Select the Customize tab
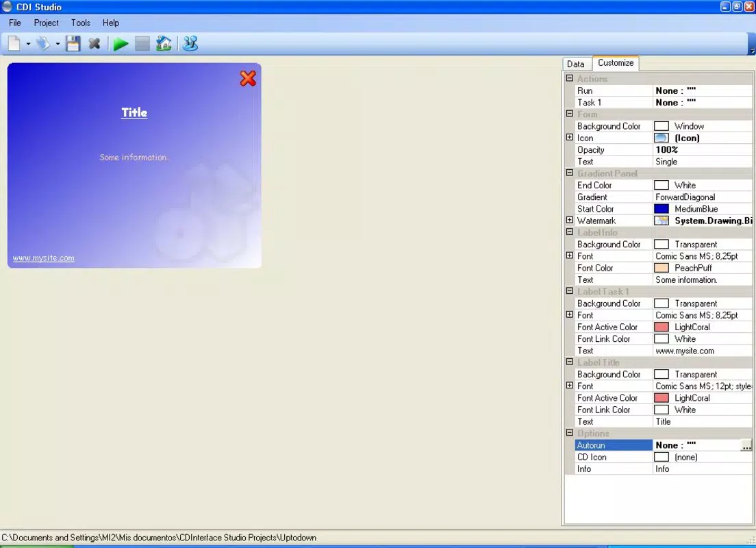Viewport: 756px width, 548px height. click(616, 63)
